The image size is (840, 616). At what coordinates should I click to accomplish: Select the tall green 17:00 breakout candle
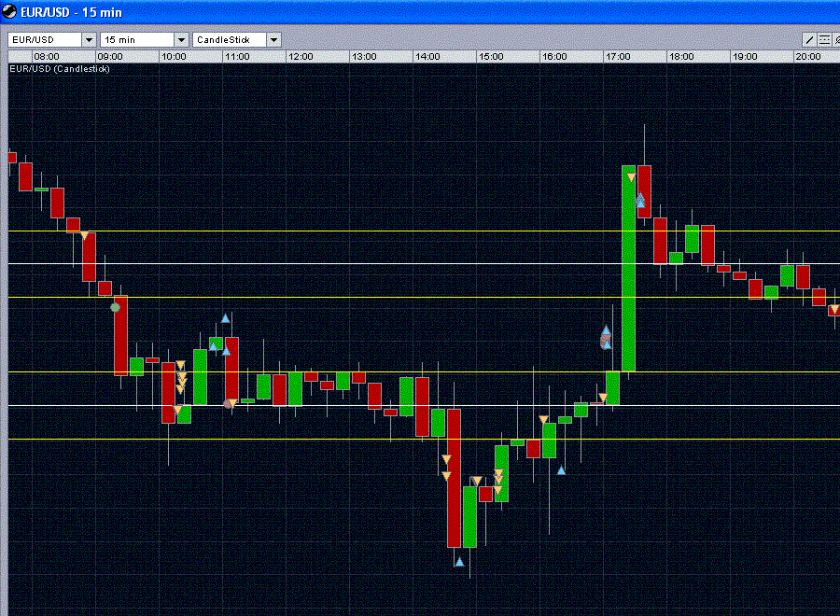click(628, 269)
